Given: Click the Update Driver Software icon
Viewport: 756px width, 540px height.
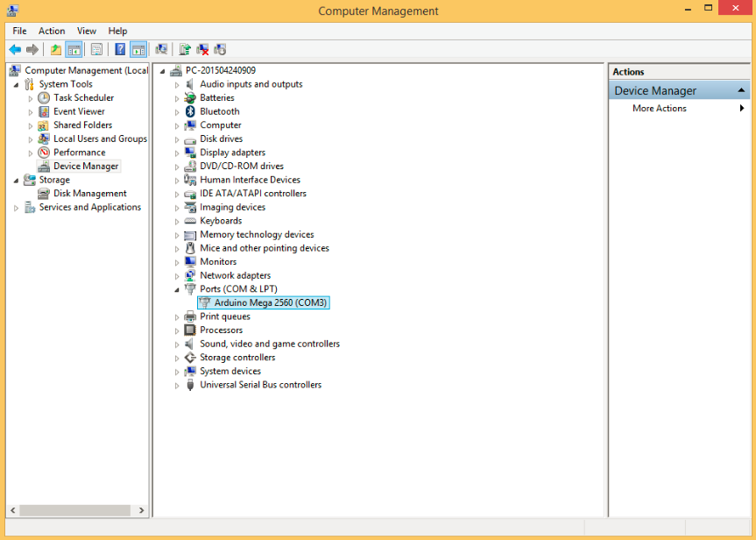Looking at the screenshot, I should coord(185,50).
